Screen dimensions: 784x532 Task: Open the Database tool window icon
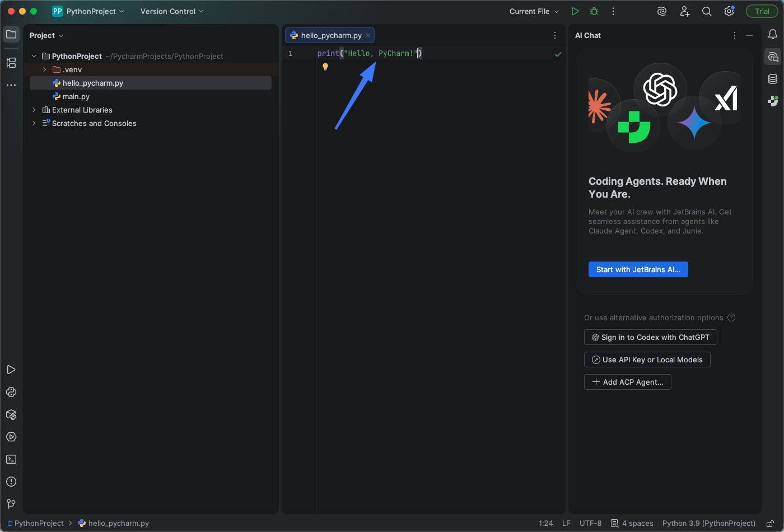click(773, 79)
